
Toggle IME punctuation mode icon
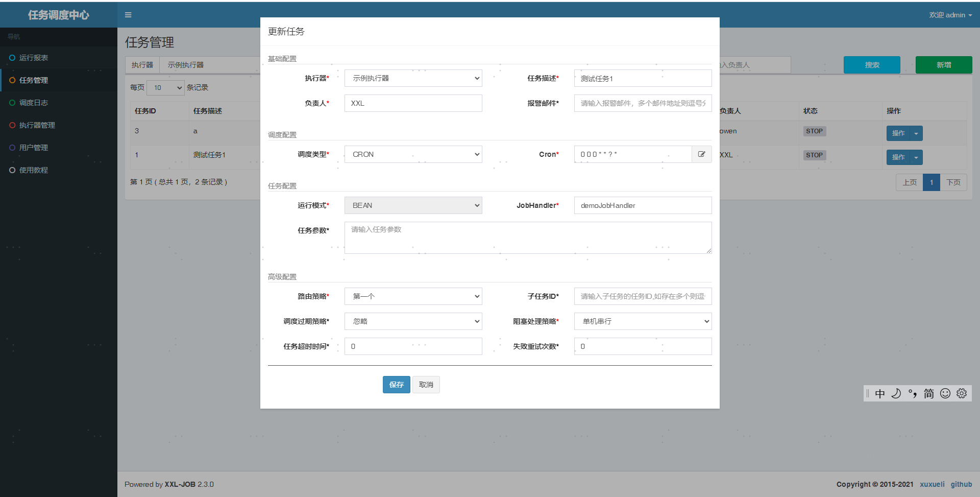click(x=913, y=393)
